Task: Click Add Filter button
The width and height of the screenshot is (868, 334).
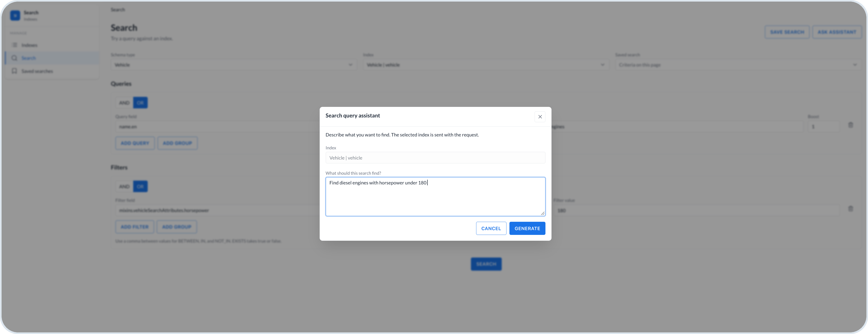Action: [x=135, y=227]
